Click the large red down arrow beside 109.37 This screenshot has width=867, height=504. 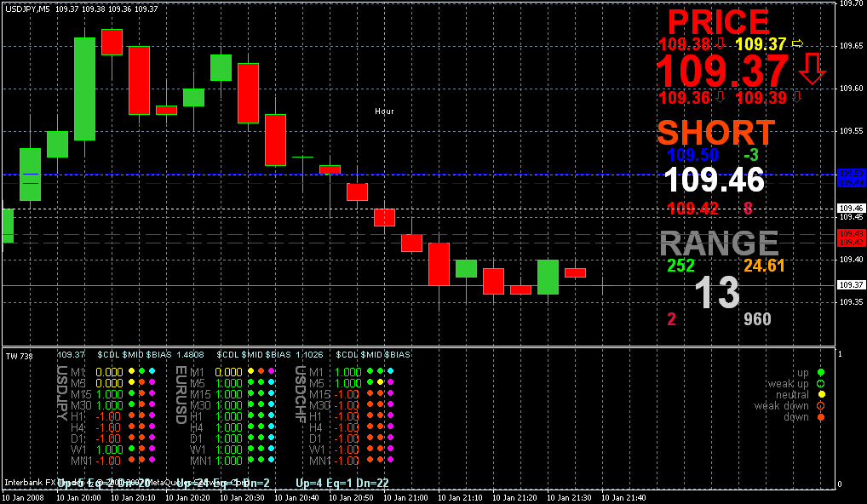click(812, 69)
